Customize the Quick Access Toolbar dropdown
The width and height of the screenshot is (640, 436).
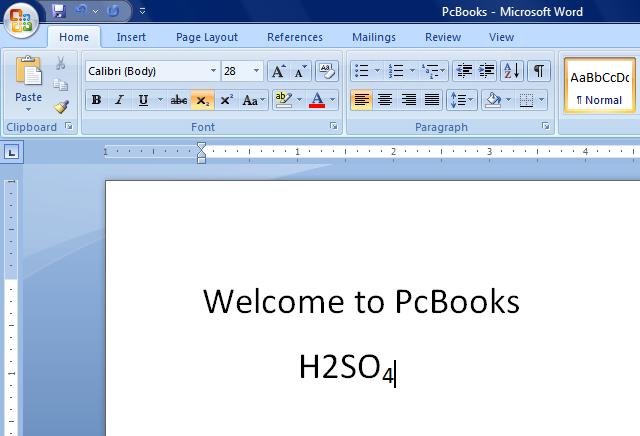(142, 11)
